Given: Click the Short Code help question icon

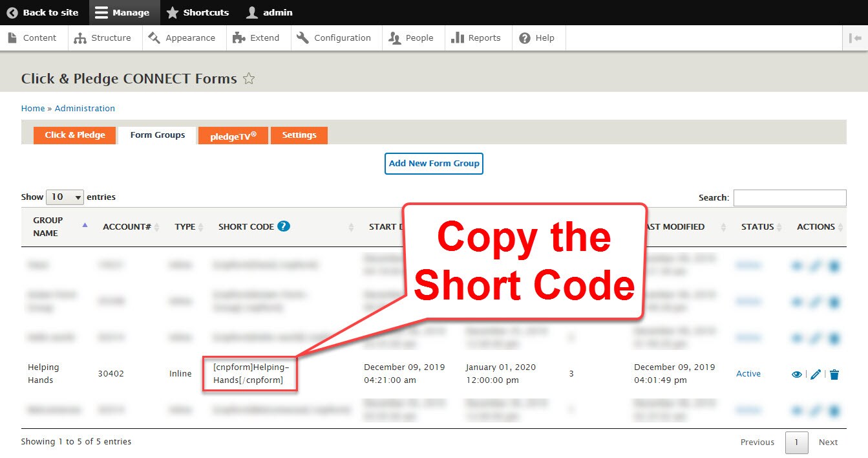Looking at the screenshot, I should tap(284, 226).
